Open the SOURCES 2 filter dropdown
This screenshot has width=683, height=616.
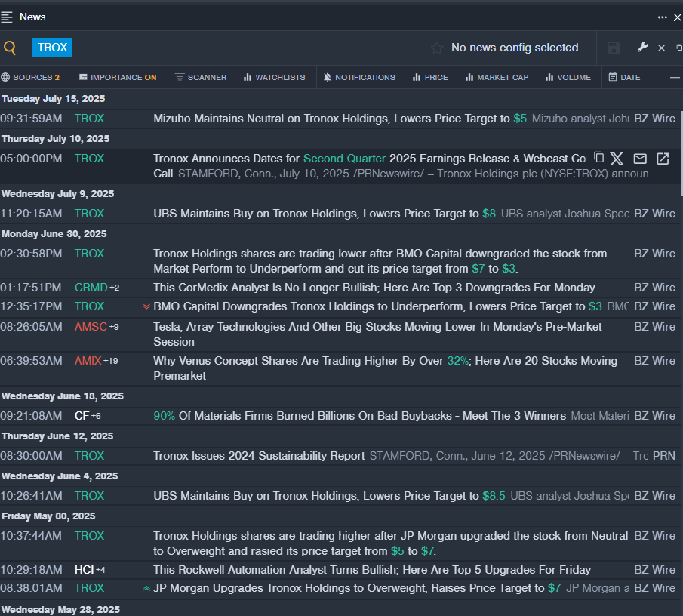30,78
